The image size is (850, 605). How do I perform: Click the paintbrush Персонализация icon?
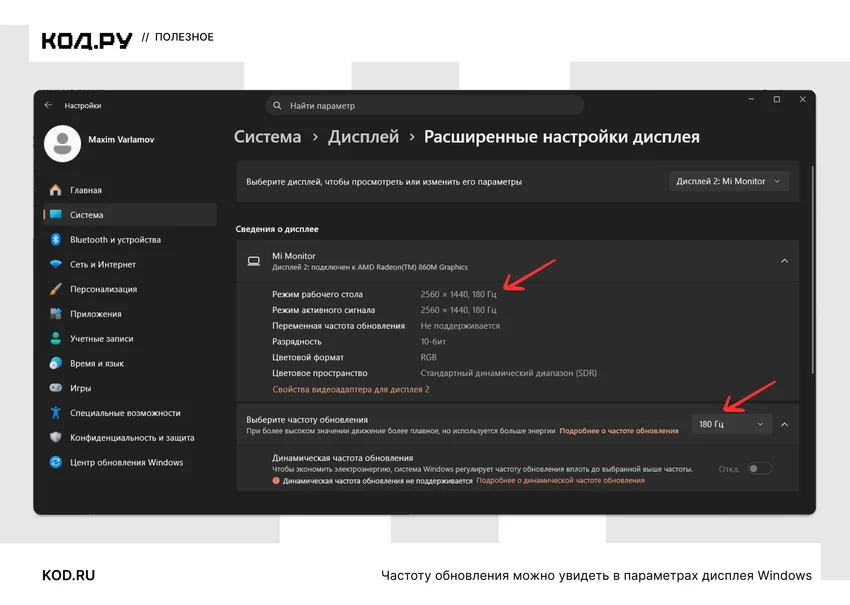(x=55, y=289)
